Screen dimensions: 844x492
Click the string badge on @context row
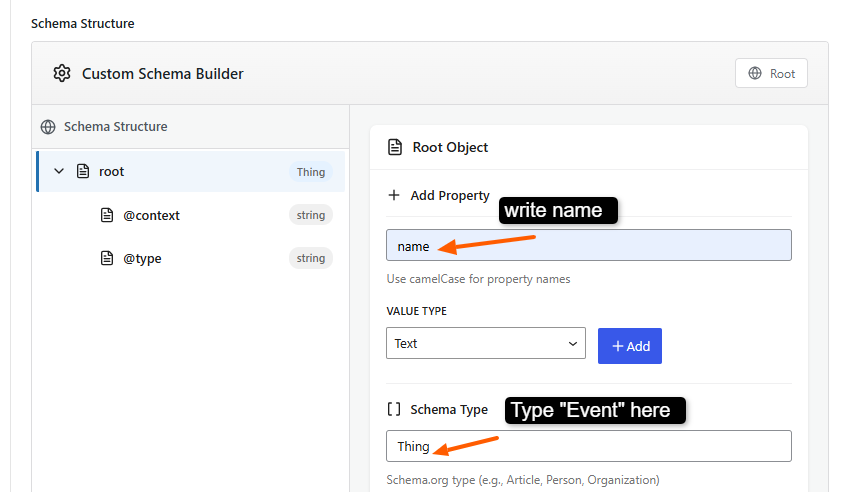point(311,215)
